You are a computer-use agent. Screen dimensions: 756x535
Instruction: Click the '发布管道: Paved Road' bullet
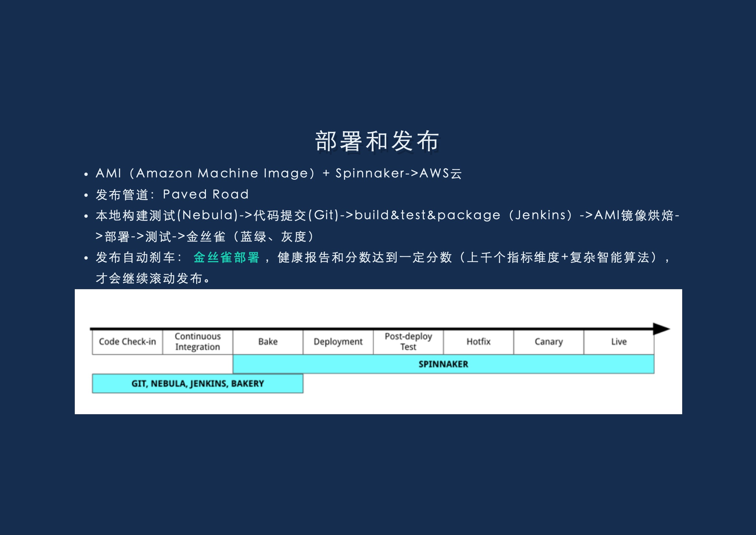pyautogui.click(x=172, y=194)
